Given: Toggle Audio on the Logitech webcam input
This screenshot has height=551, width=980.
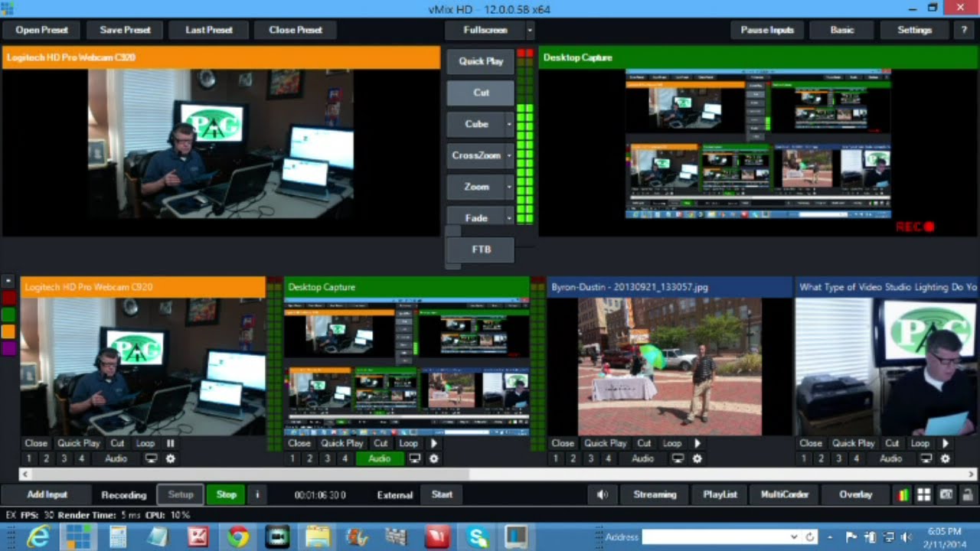Looking at the screenshot, I should [x=116, y=458].
